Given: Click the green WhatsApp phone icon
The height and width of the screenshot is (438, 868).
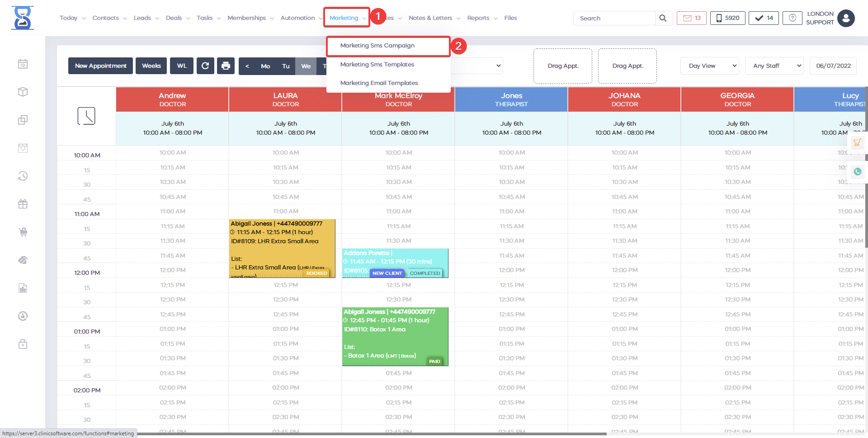Looking at the screenshot, I should tap(857, 172).
